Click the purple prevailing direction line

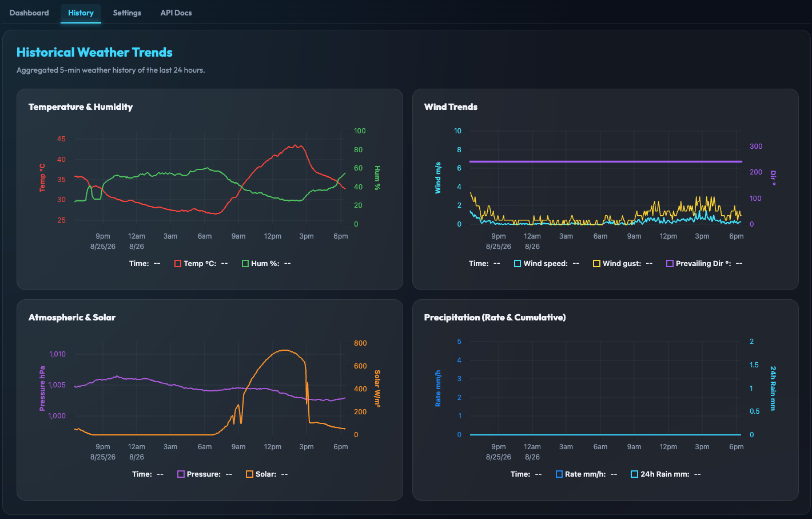pos(606,162)
